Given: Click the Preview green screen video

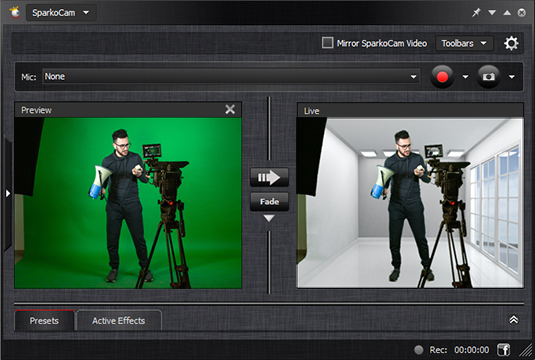Looking at the screenshot, I should (128, 203).
